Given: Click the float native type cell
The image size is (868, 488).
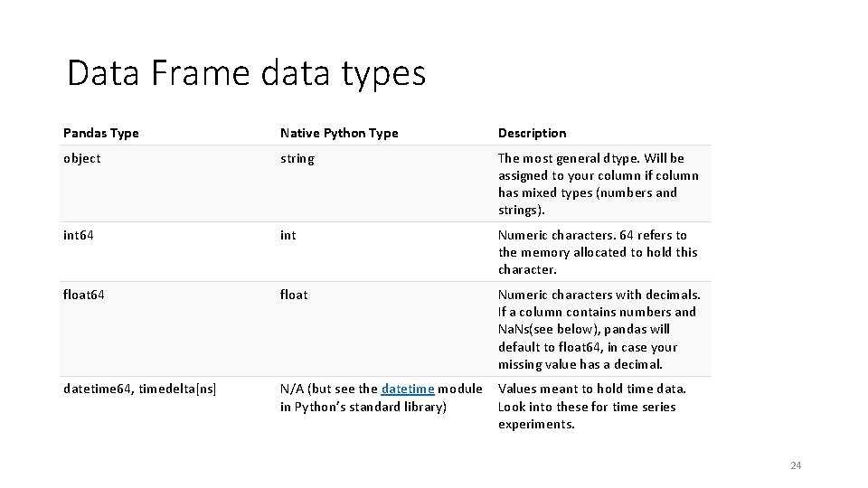Looking at the screenshot, I should (294, 295).
